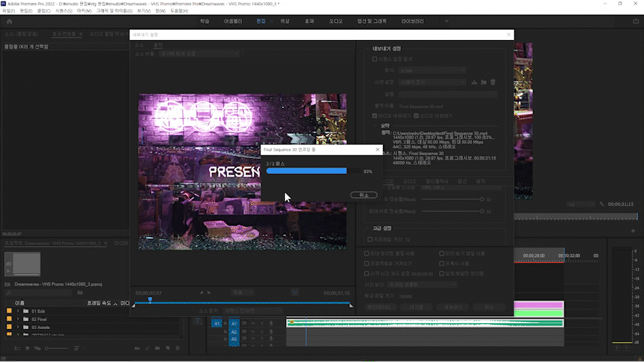Image resolution: width=644 pixels, height=362 pixels.
Task: Switch to the 라이브러리 workspace tab
Action: point(412,21)
